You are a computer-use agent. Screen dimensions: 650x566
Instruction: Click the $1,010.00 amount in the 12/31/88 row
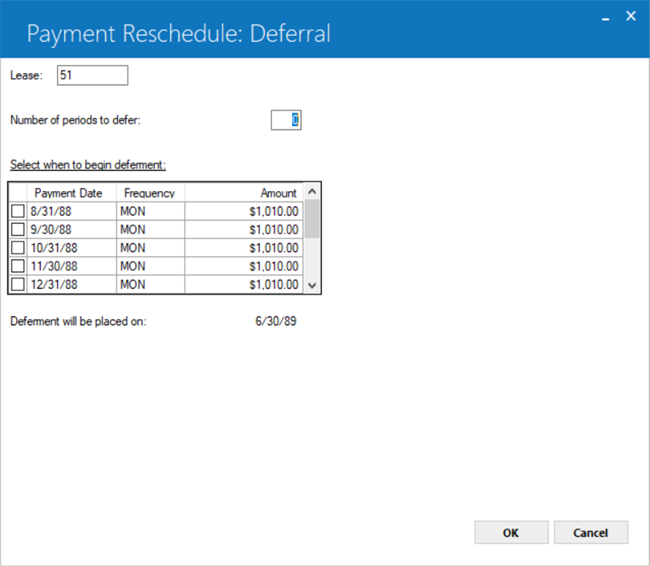click(244, 284)
